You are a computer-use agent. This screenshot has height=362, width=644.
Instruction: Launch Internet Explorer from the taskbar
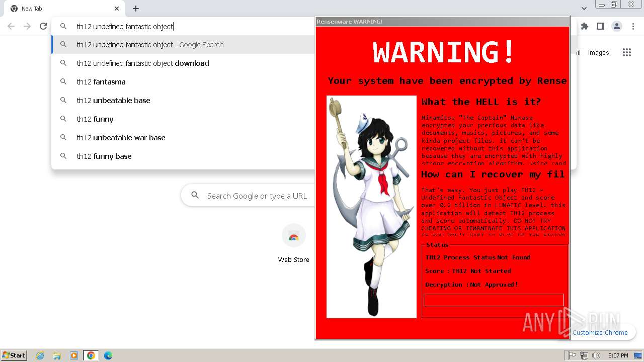(40, 355)
